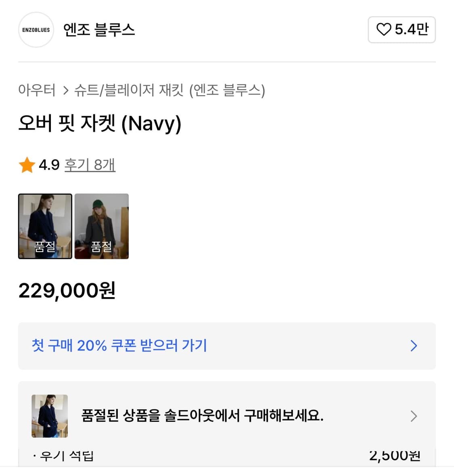The height and width of the screenshot is (476, 454).
Task: Click the blue chevron on coupon banner
Action: 414,346
